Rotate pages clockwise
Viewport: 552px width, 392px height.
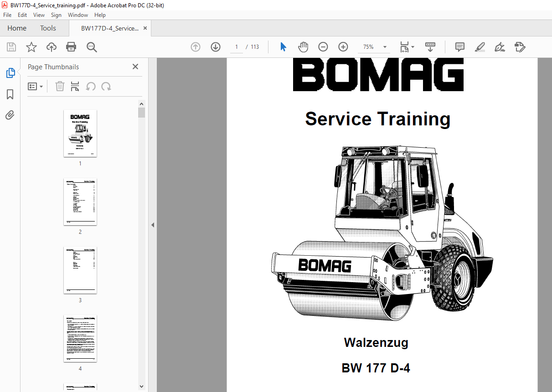tap(106, 86)
